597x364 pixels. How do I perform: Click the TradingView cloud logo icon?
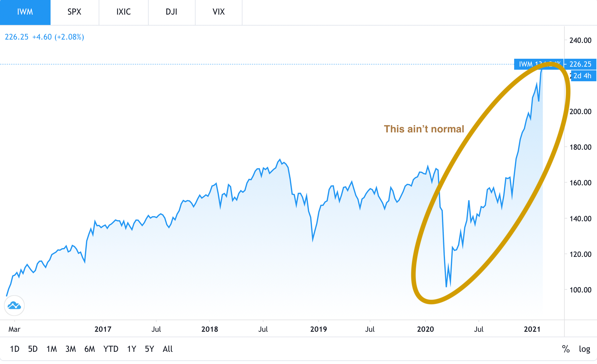[14, 305]
